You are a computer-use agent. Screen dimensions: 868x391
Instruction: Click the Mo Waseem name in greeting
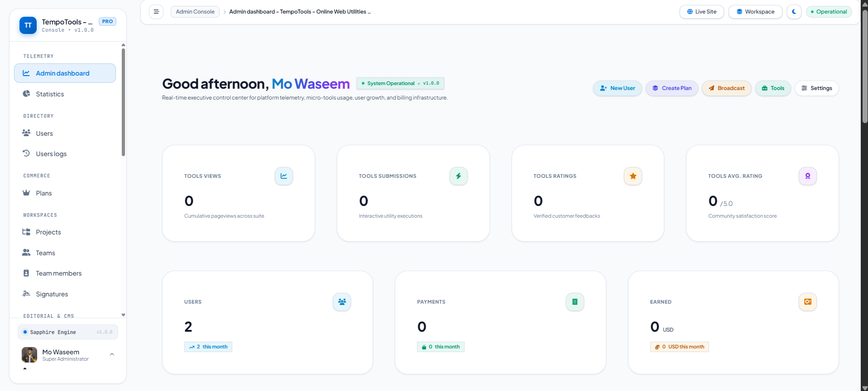click(x=311, y=84)
